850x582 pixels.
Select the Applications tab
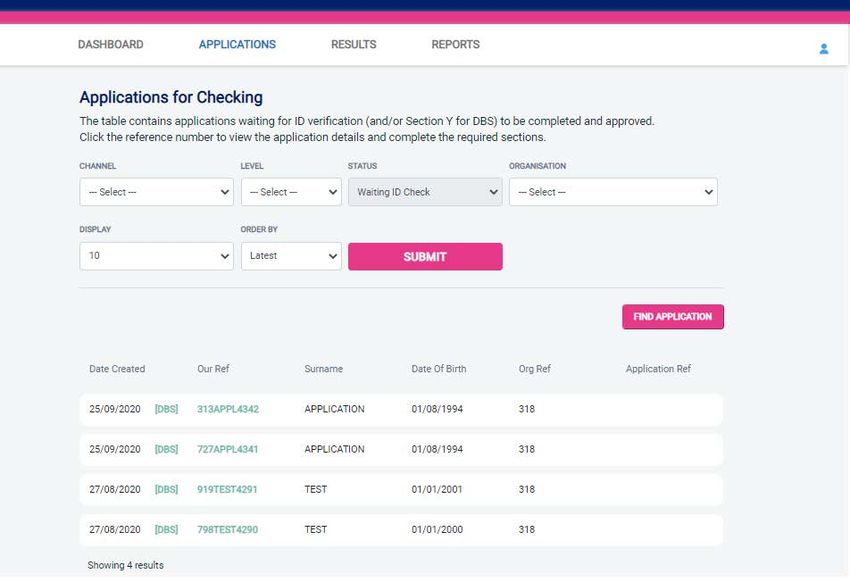[237, 44]
